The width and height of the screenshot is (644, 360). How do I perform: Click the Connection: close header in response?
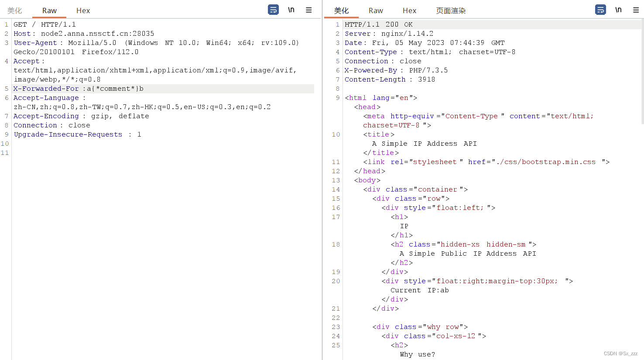coord(383,61)
